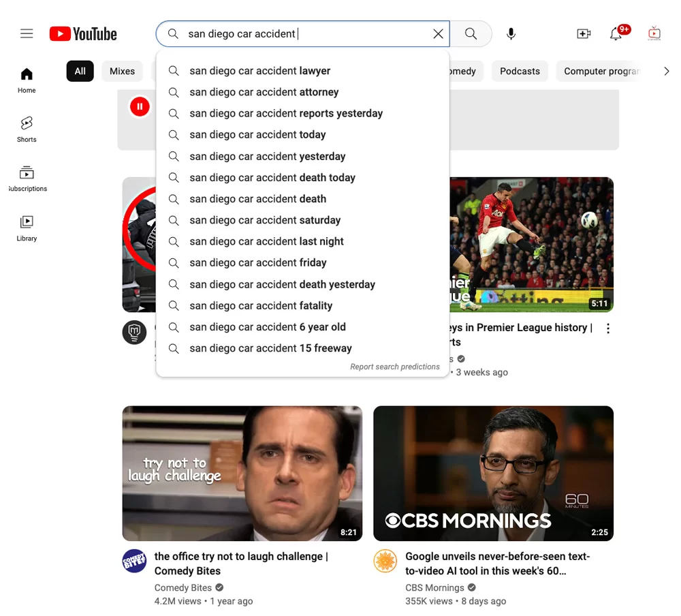Choose suggestion 'san diego car accident reports yesterday'
Image resolution: width=681 pixels, height=616 pixels.
(x=303, y=114)
